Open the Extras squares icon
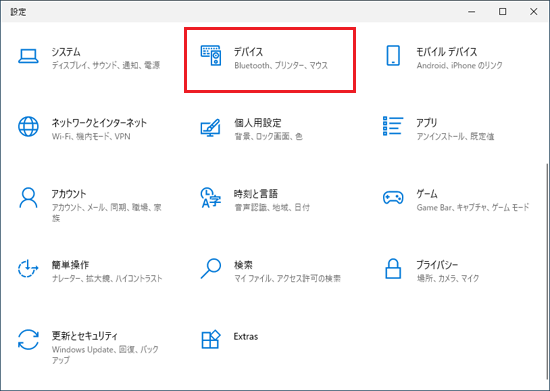 click(x=210, y=339)
